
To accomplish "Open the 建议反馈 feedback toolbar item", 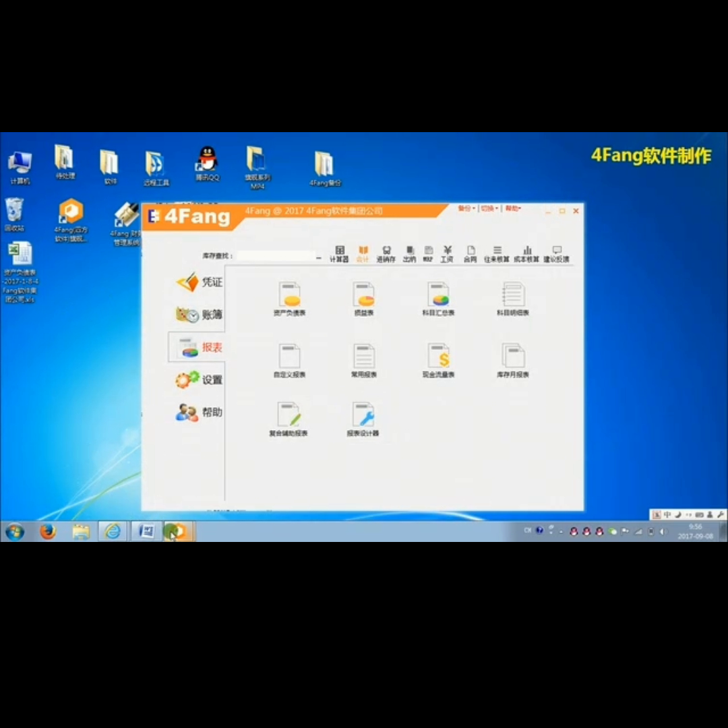I will tap(556, 254).
